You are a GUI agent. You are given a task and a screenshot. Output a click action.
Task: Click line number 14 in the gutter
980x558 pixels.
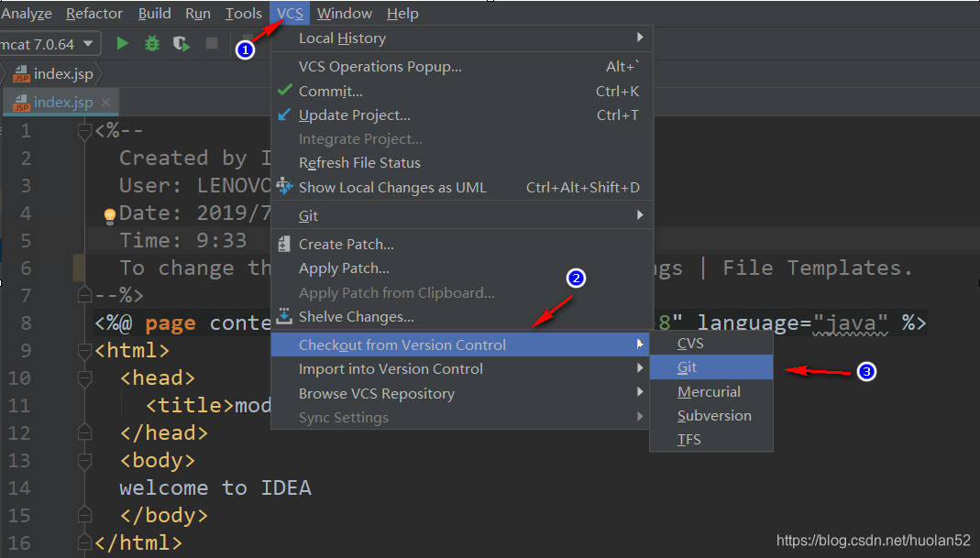click(18, 488)
